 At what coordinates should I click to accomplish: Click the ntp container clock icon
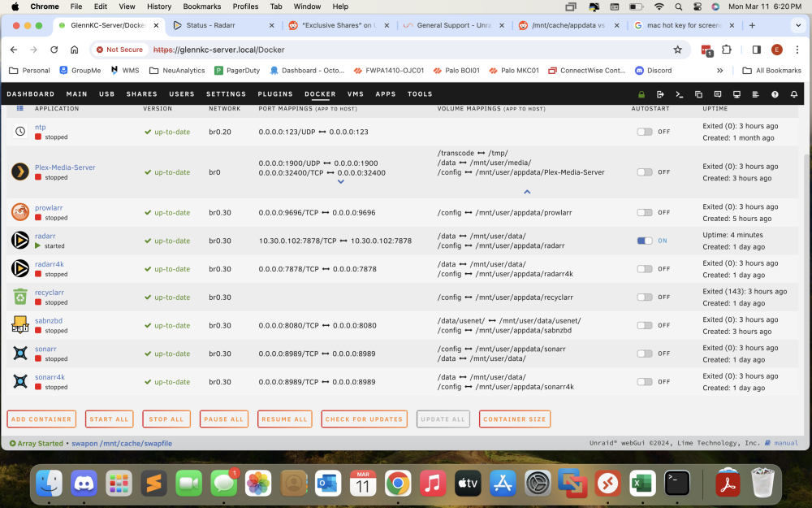20,132
